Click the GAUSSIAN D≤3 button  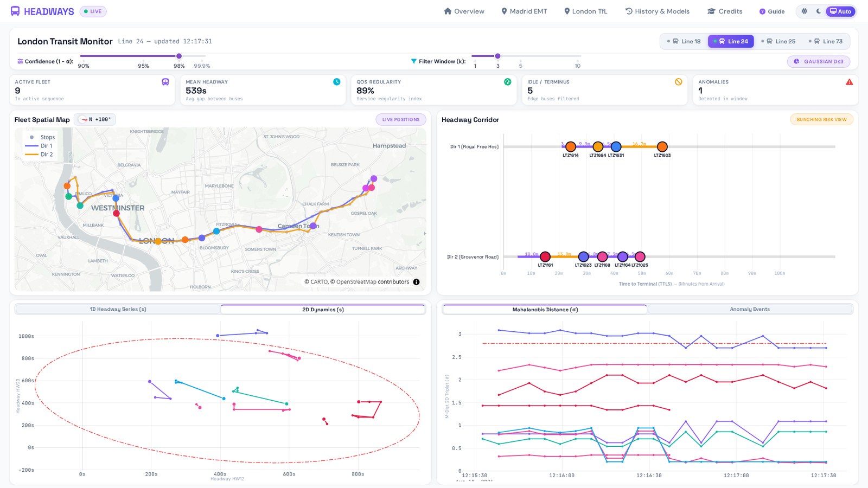pyautogui.click(x=819, y=61)
